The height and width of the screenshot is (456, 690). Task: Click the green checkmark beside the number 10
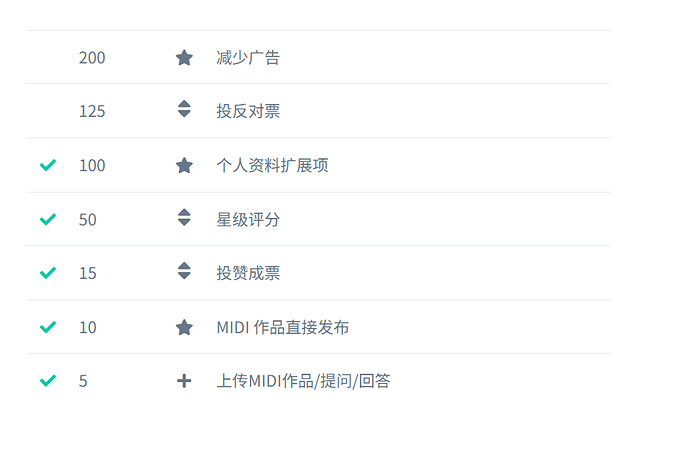[48, 327]
